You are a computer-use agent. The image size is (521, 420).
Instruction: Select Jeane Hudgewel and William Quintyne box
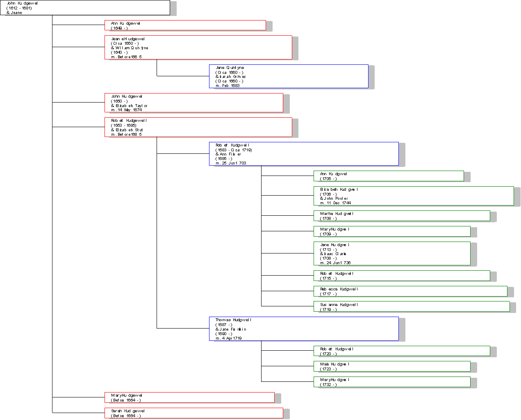198,48
